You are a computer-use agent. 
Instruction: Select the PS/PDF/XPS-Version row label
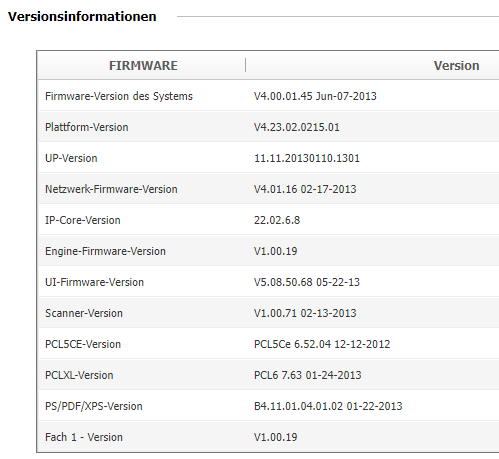94,406
